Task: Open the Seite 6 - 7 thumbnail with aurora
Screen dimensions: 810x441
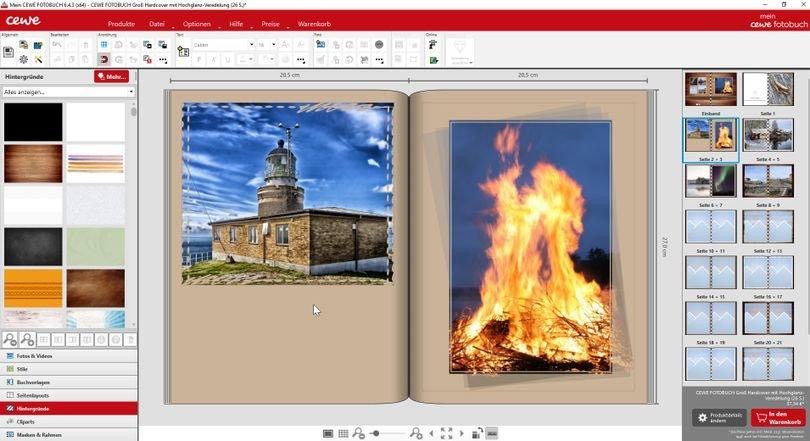Action: pyautogui.click(x=711, y=181)
